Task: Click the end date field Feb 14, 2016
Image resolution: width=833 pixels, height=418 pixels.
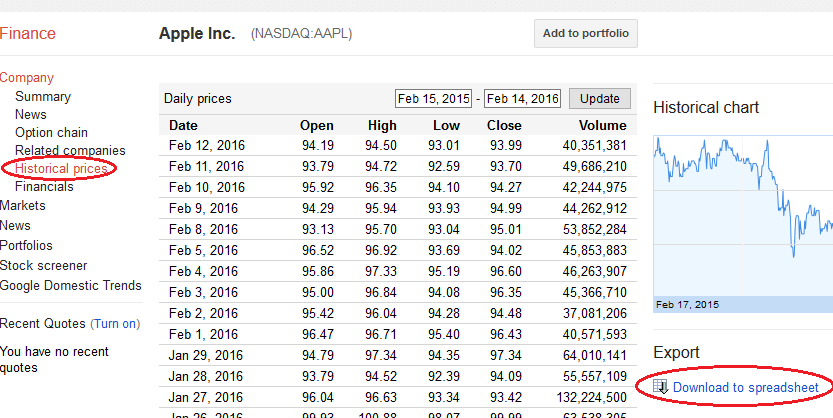Action: (x=523, y=99)
